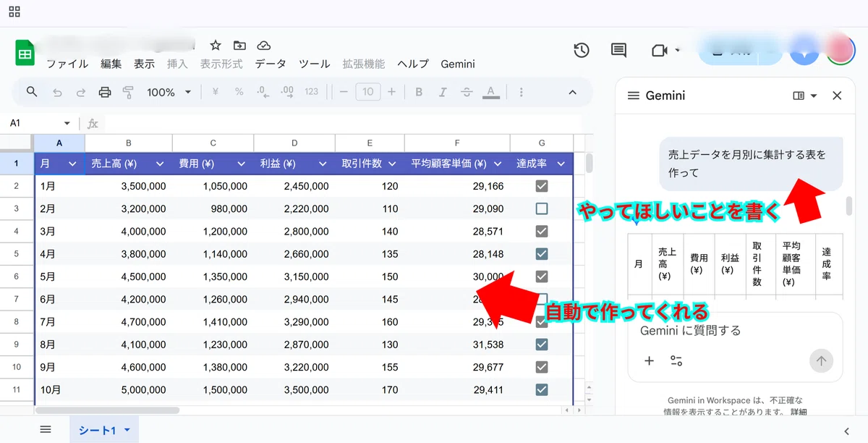Undo the last action
The image size is (868, 443).
57,92
